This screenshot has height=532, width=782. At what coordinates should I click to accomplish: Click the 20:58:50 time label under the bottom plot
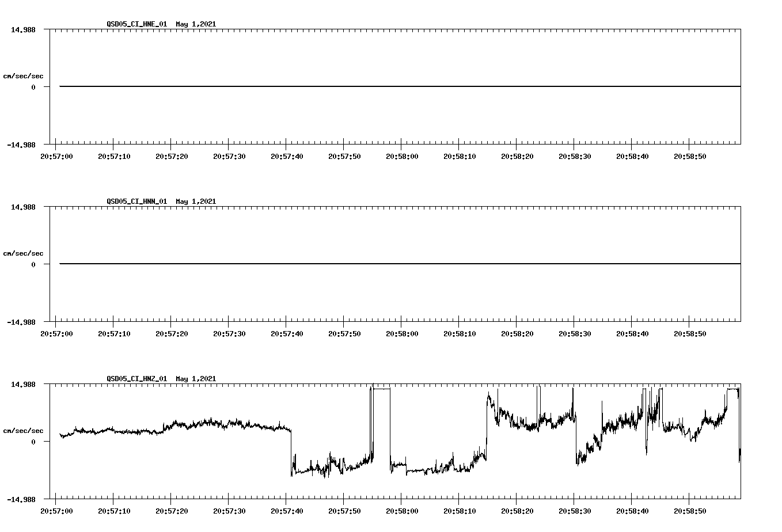pyautogui.click(x=690, y=510)
